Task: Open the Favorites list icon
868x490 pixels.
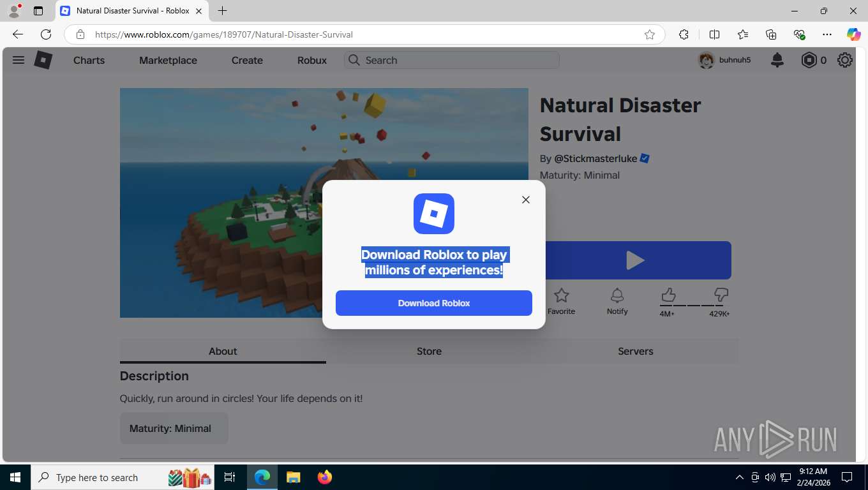Action: pyautogui.click(x=743, y=34)
